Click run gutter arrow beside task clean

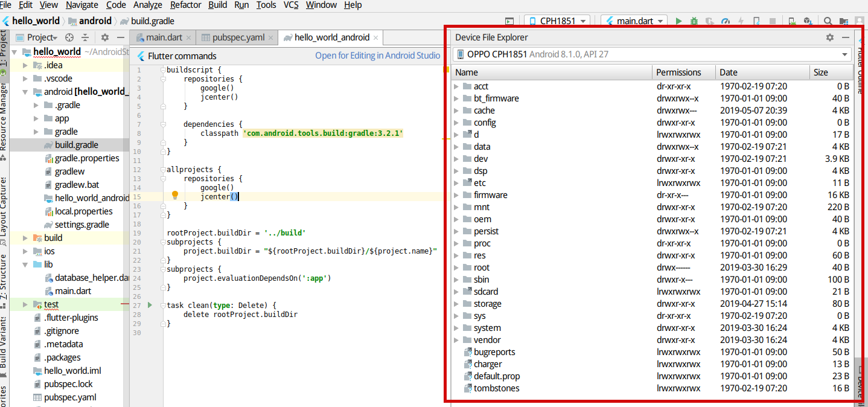point(150,305)
